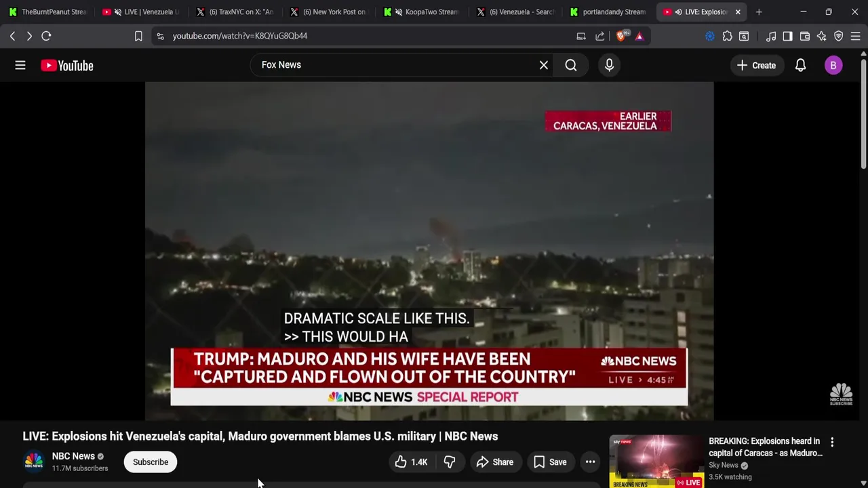
Task: Go forward in browser history
Action: (29, 36)
